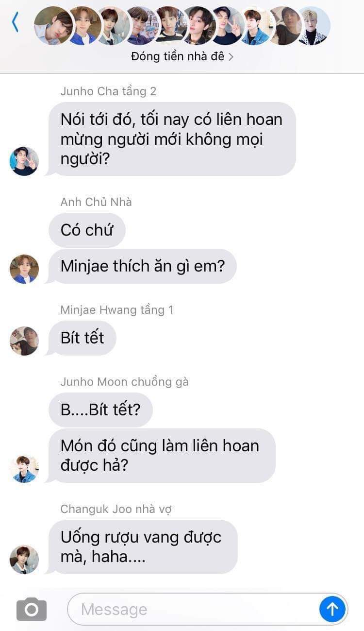
Task: Tap the message "Minjae thích ăn gì em?"
Action: pyautogui.click(x=142, y=266)
